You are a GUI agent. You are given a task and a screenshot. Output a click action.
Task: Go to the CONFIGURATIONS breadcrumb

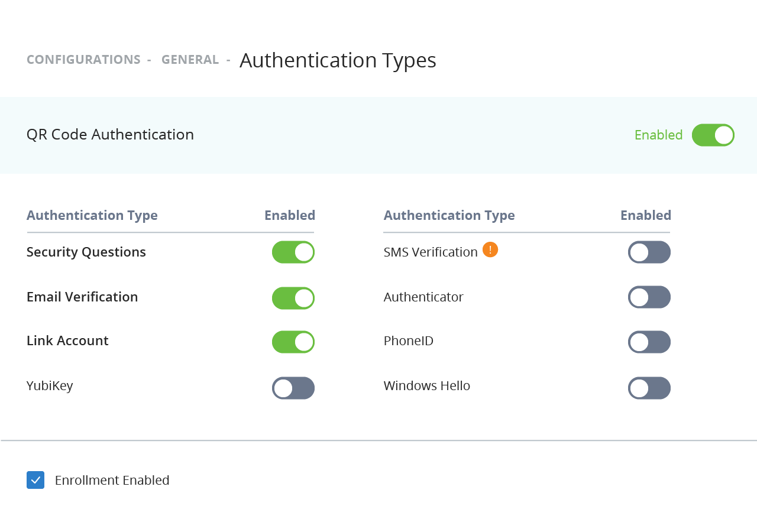83,60
